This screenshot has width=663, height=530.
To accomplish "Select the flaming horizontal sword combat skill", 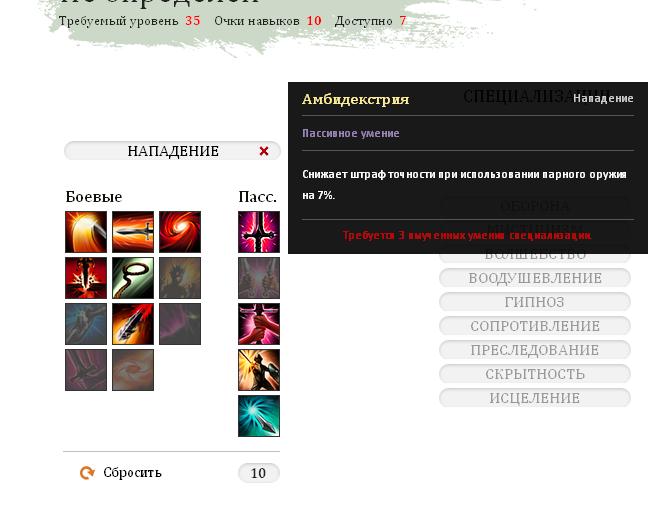I will (x=133, y=232).
